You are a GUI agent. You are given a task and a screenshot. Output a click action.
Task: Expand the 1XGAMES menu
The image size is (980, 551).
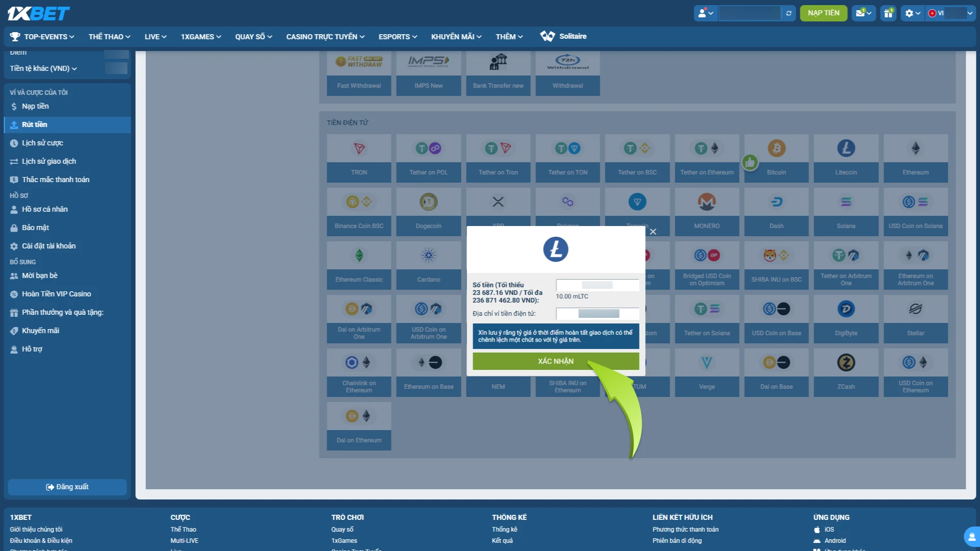pyautogui.click(x=201, y=37)
